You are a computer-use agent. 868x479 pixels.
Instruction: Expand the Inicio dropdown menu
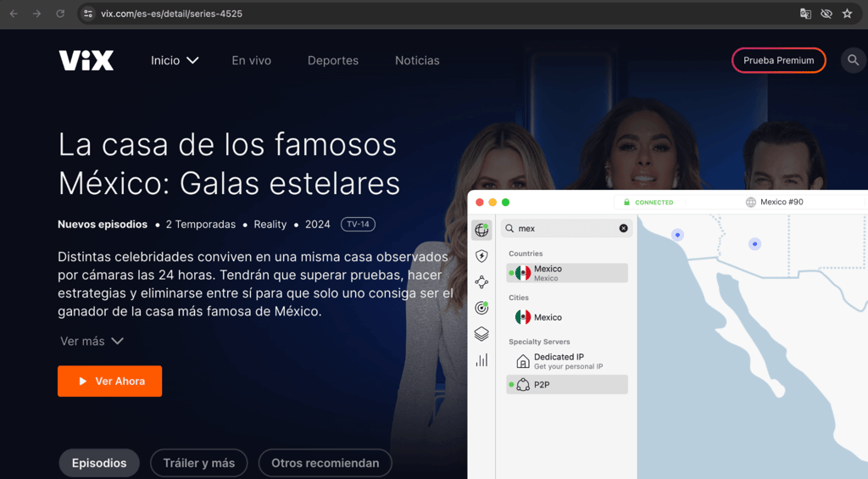pos(175,60)
